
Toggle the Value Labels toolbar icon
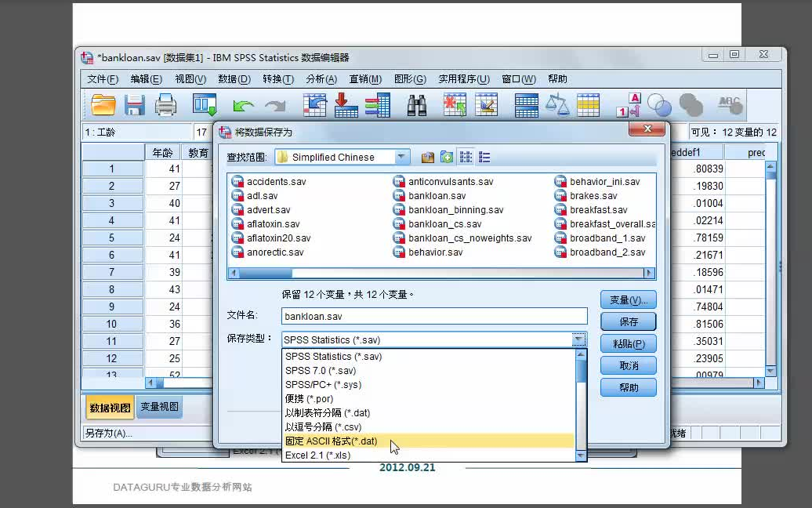[627, 103]
